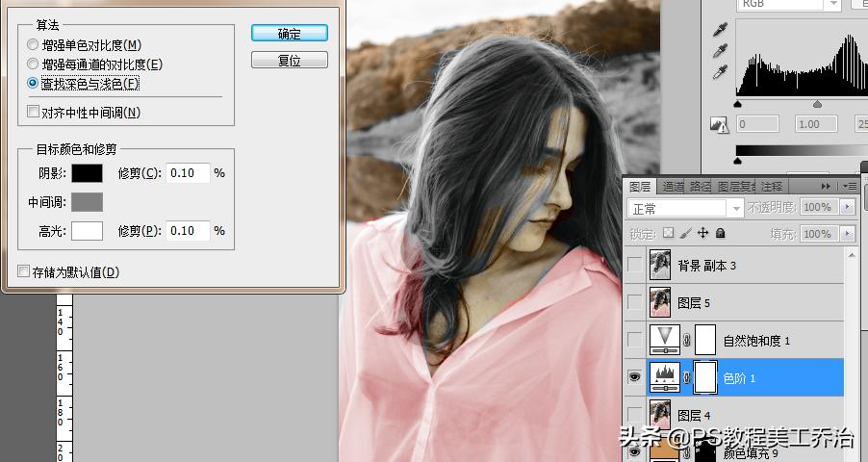Show the 图层 5 layer
This screenshot has width=868, height=462.
(x=634, y=302)
